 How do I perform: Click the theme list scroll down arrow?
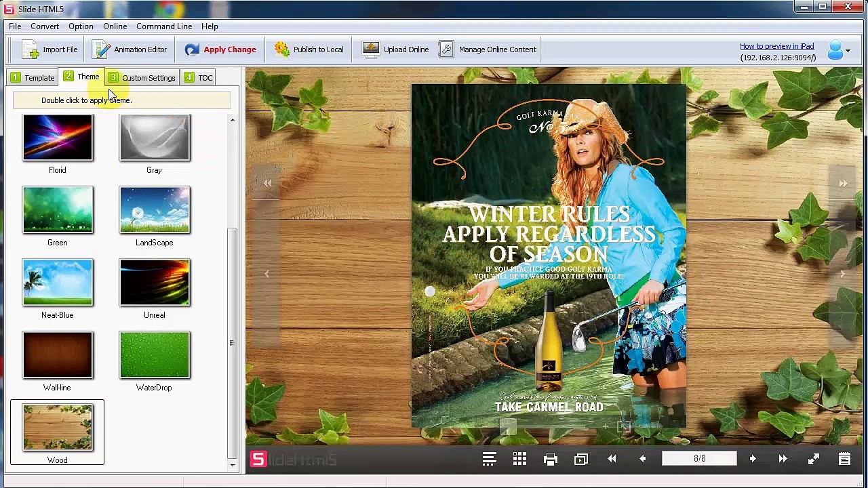click(x=233, y=465)
